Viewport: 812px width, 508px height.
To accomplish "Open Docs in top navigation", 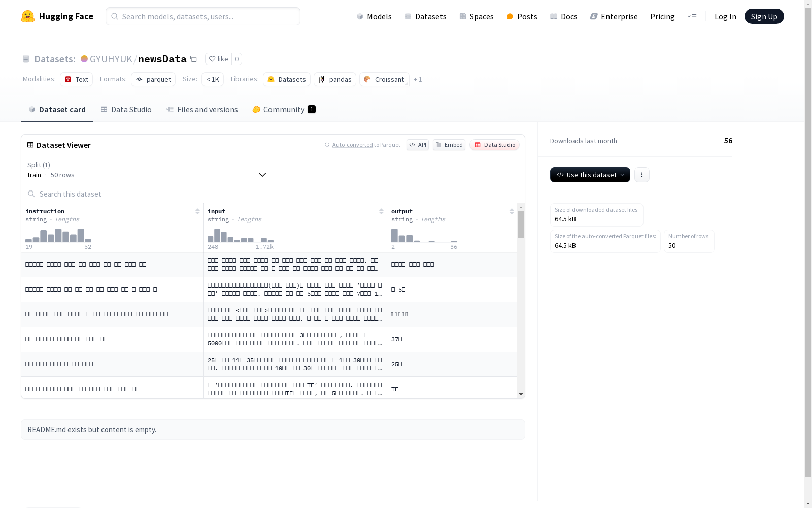I will 564,16.
